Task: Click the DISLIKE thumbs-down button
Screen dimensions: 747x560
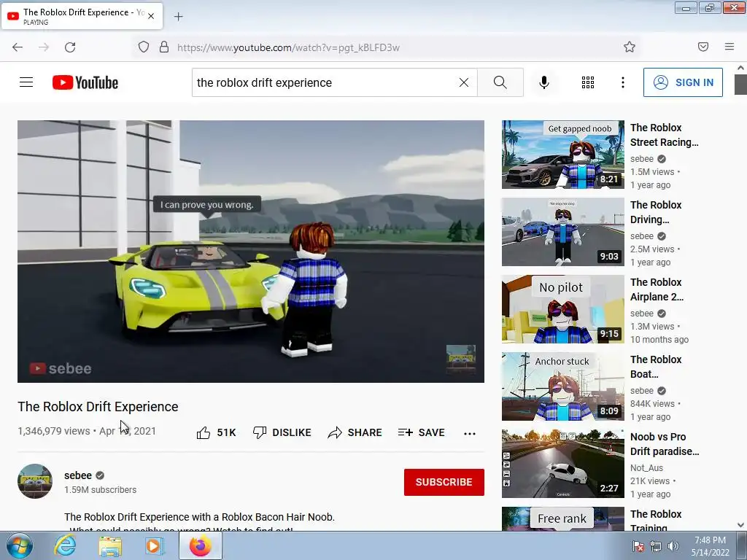Action: (x=282, y=432)
